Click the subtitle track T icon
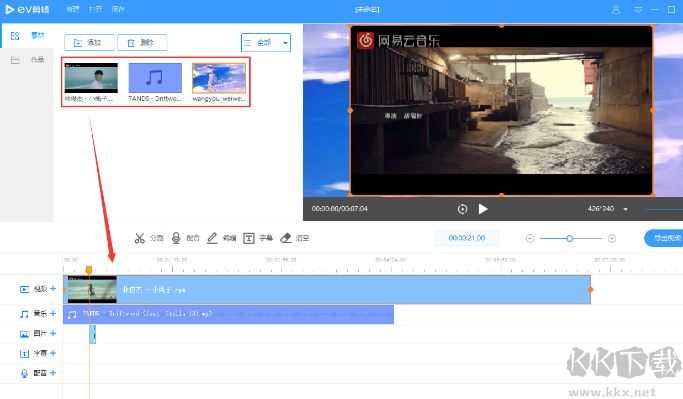Viewport: 683px width, 399px height. pos(24,354)
